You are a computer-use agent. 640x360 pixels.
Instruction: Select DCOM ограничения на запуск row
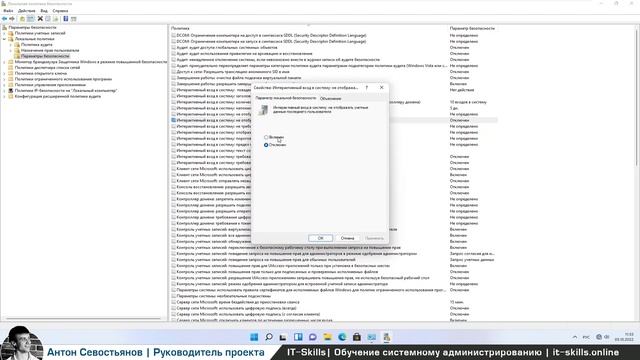pos(271,41)
